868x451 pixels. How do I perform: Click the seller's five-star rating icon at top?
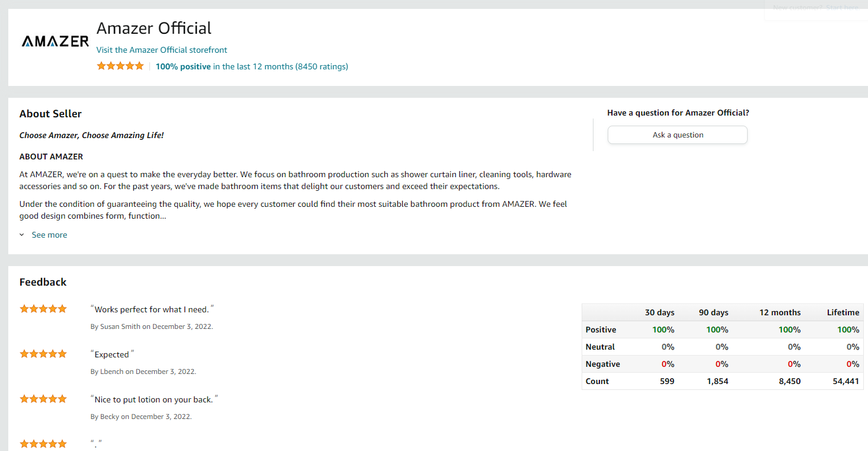coord(120,66)
